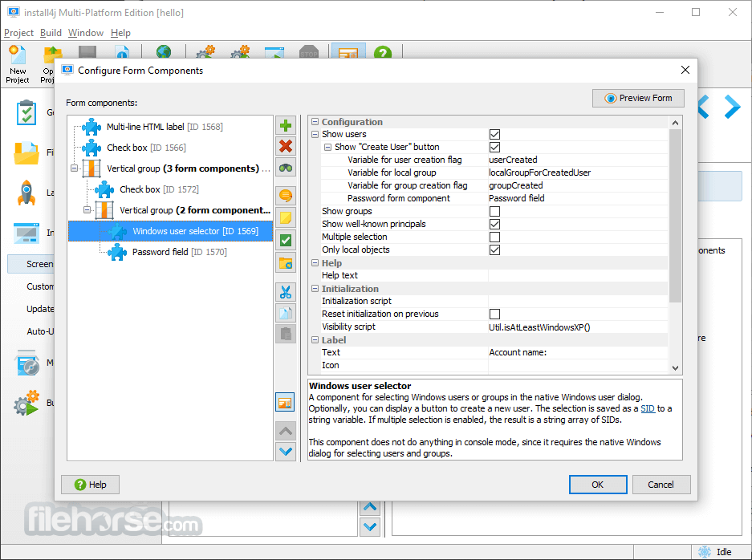Viewport: 752px width, 560px height.
Task: Click the clipboard checklist sidebar icon
Action: [26, 112]
